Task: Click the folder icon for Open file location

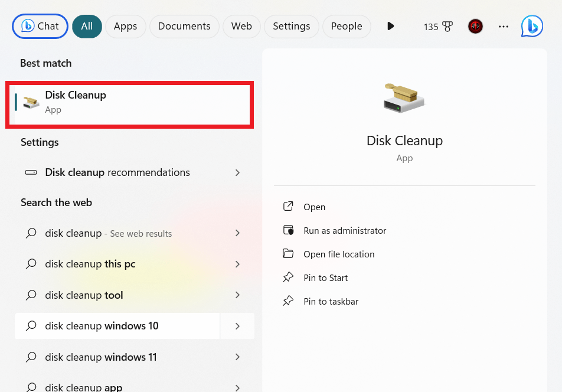Action: pos(288,253)
